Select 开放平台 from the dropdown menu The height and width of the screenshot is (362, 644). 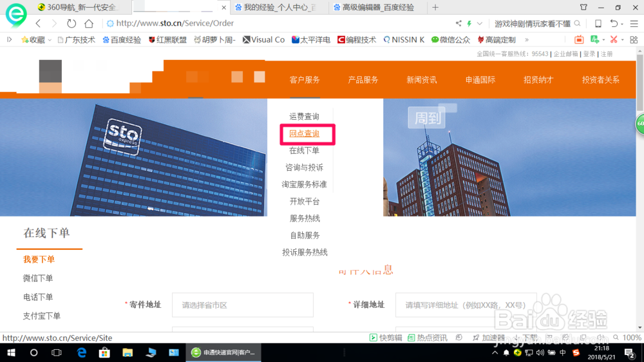[x=305, y=202]
